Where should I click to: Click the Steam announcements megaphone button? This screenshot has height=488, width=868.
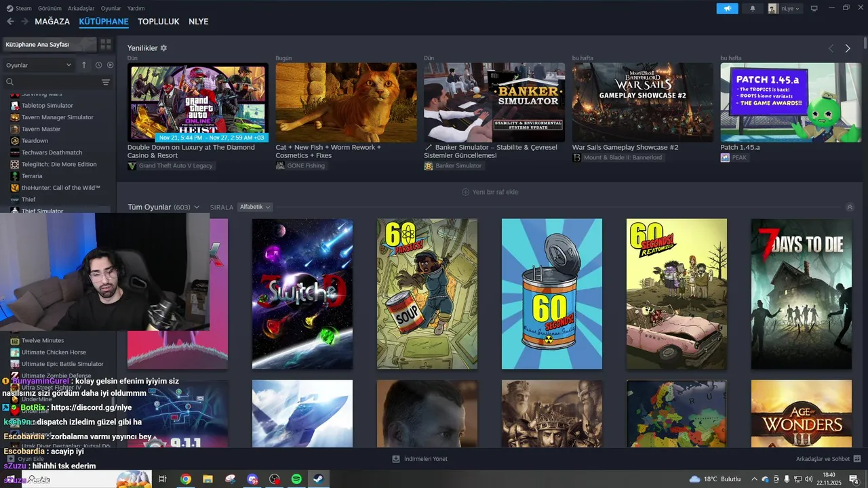pos(727,8)
